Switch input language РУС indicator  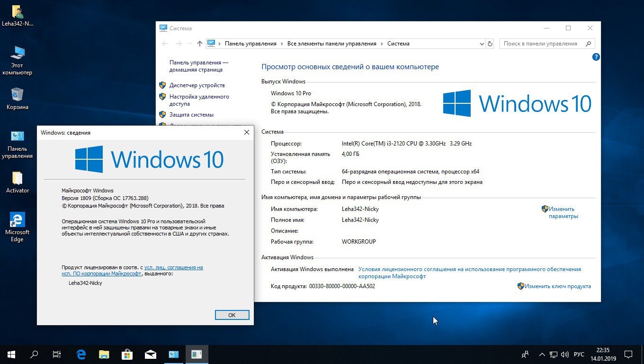(579, 354)
